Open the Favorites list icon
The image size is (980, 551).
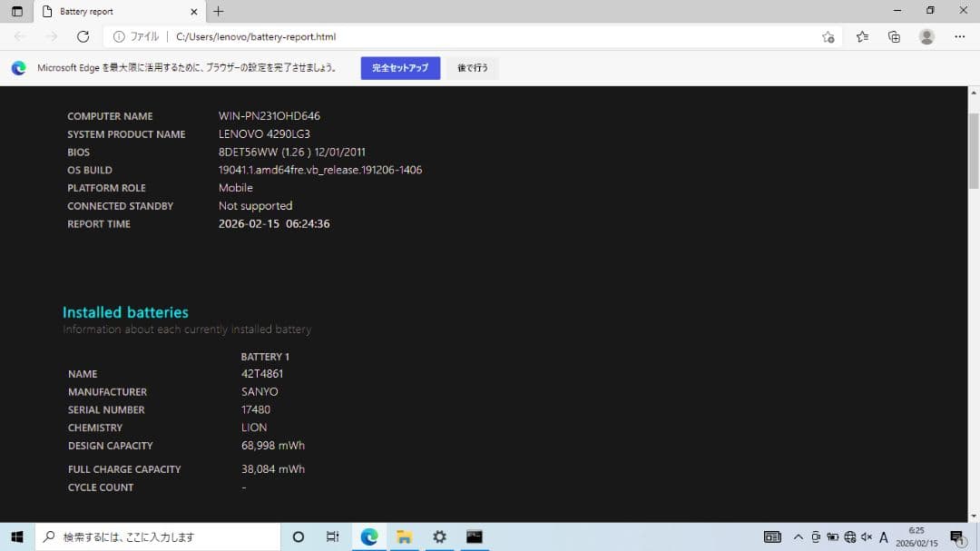click(863, 37)
